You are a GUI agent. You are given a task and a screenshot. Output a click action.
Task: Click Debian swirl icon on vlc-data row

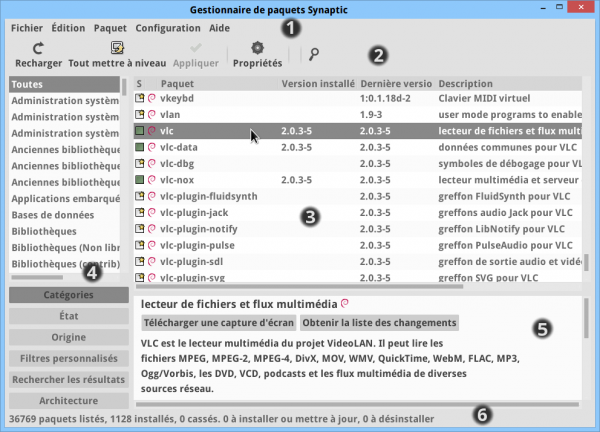152,147
